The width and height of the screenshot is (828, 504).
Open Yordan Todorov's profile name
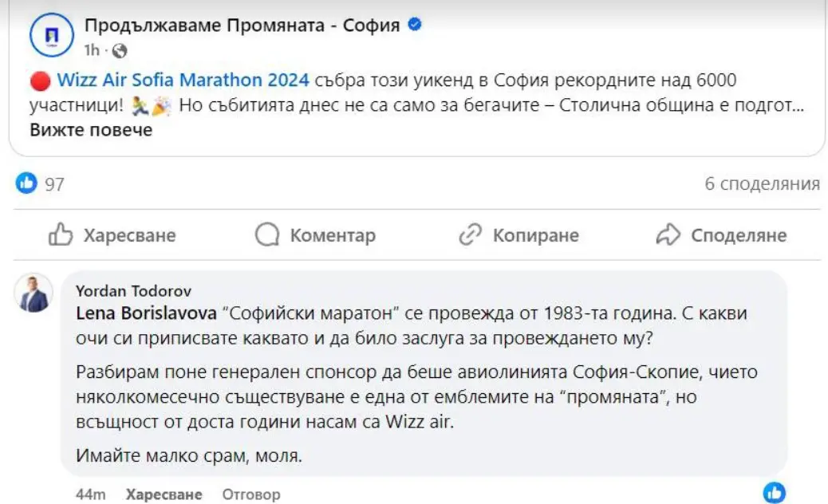132,291
